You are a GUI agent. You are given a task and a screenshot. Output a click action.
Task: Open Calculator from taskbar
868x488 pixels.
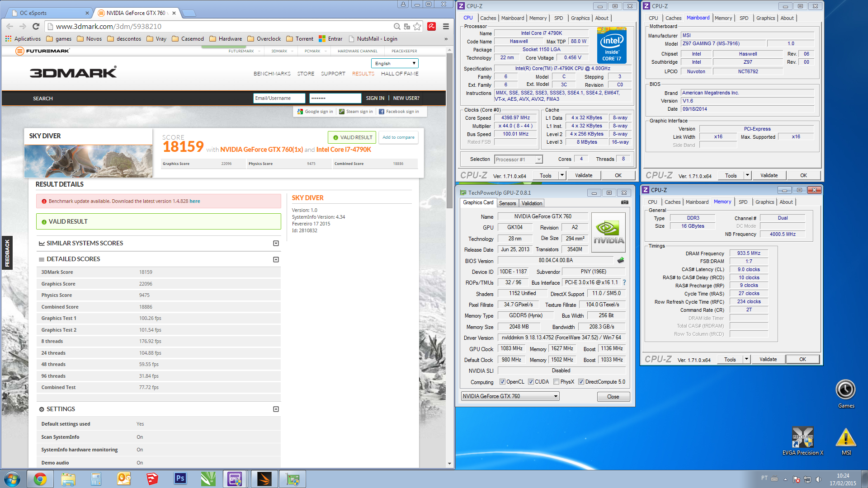(96, 479)
